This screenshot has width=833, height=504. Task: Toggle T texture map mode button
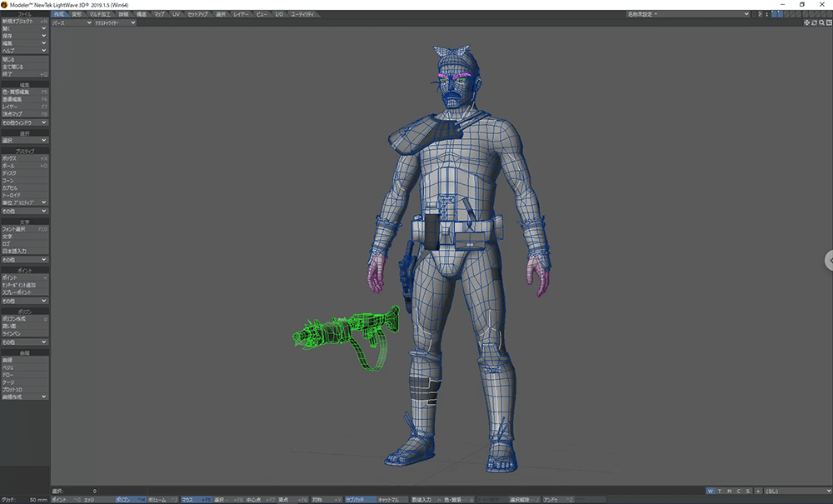tap(720, 492)
